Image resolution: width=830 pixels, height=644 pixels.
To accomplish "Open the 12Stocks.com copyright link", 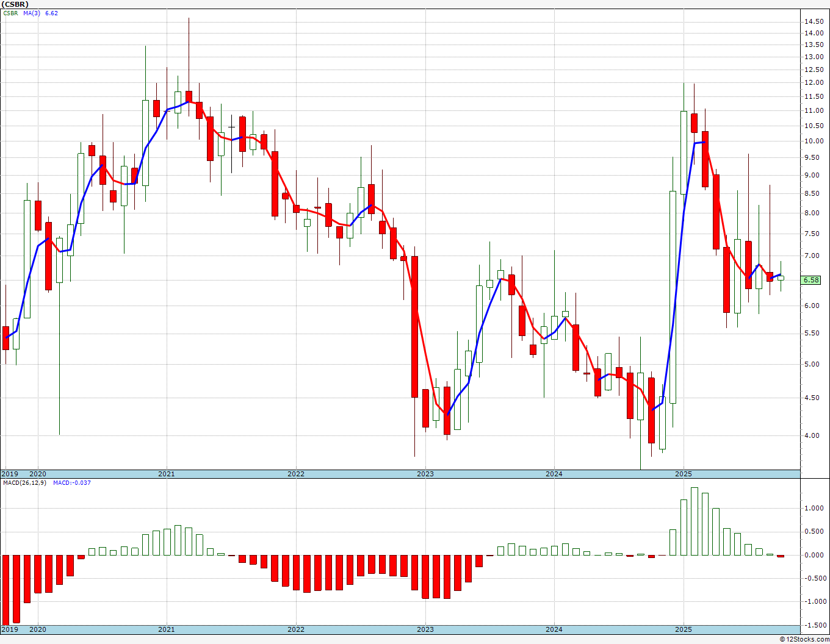I will (x=806, y=639).
